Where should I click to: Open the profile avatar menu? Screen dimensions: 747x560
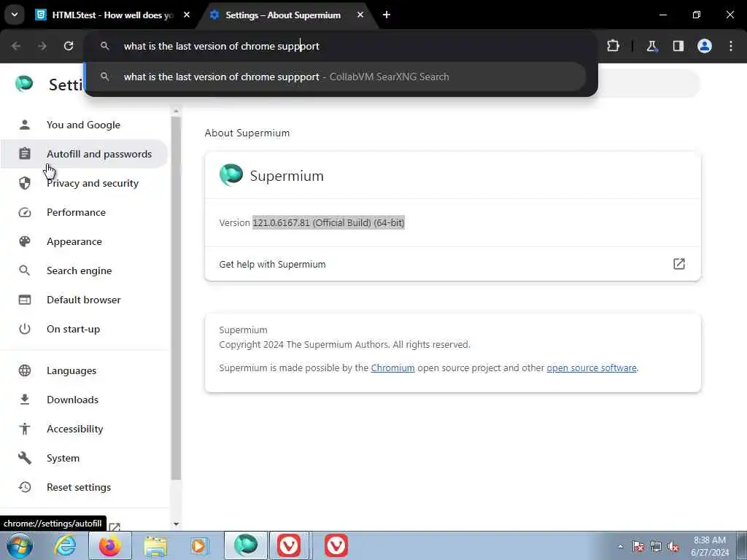[705, 46]
